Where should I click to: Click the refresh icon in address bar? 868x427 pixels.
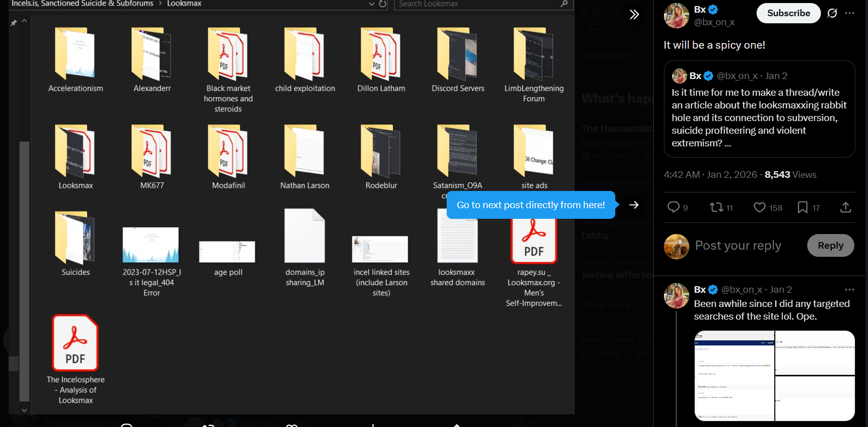pyautogui.click(x=383, y=4)
